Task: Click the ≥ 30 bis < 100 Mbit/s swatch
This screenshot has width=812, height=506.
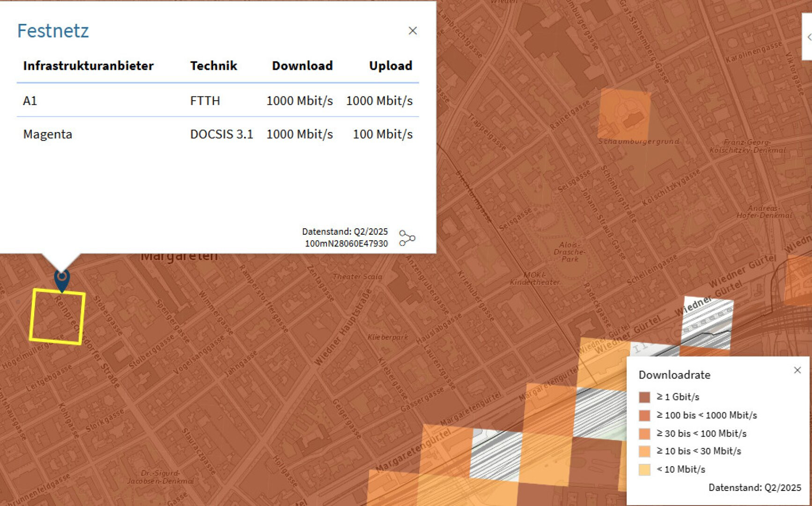Action: [x=645, y=433]
